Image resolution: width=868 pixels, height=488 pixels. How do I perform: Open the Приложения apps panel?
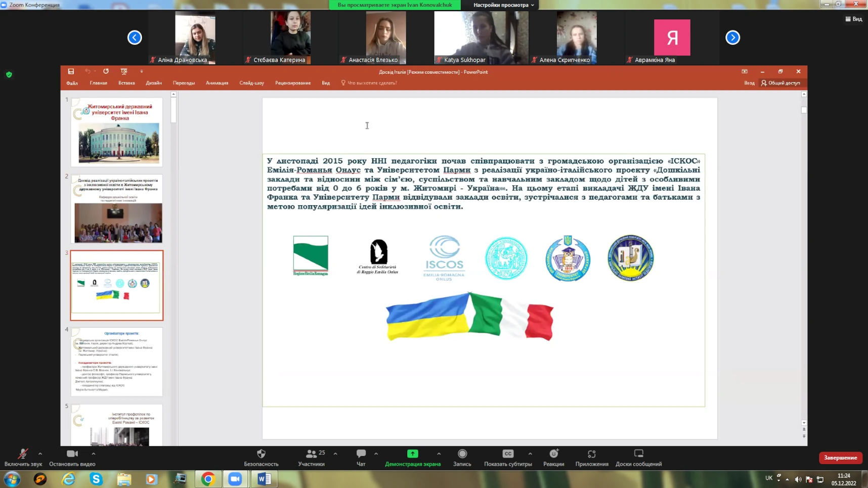591,457
